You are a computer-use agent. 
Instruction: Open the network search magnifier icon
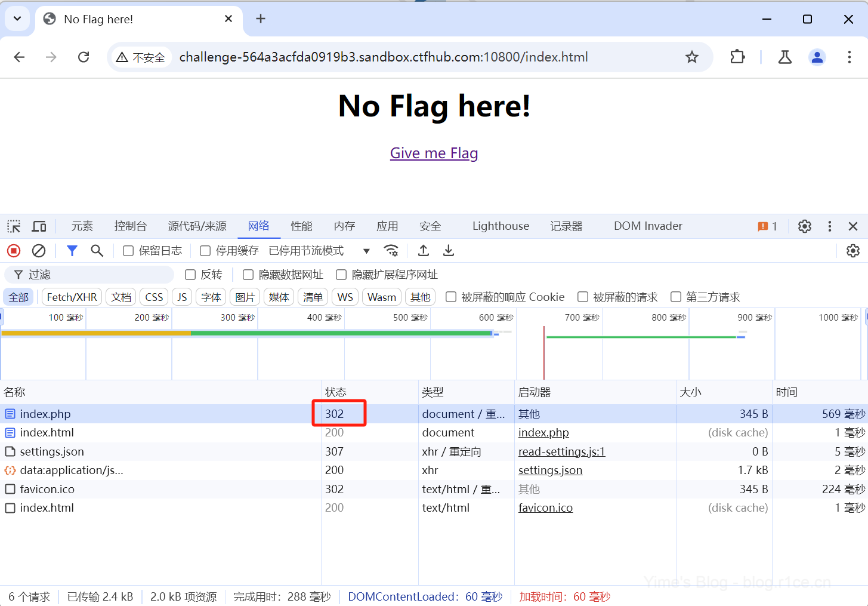(97, 251)
